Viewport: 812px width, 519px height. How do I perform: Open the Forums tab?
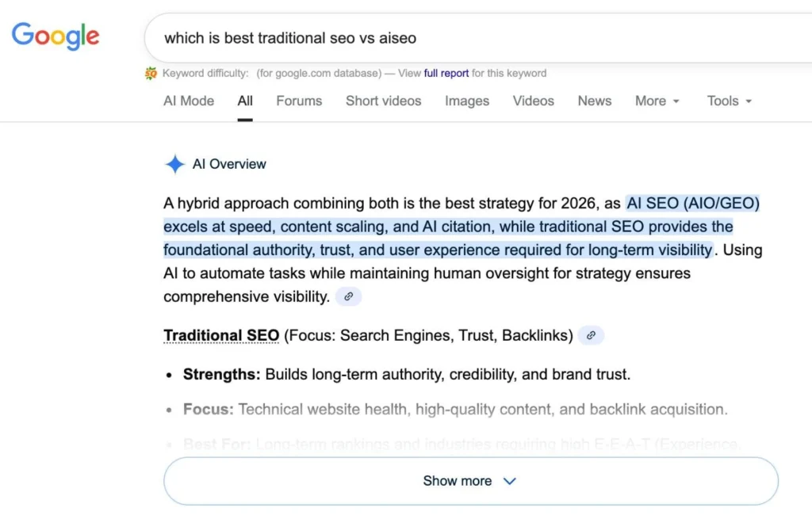click(299, 101)
